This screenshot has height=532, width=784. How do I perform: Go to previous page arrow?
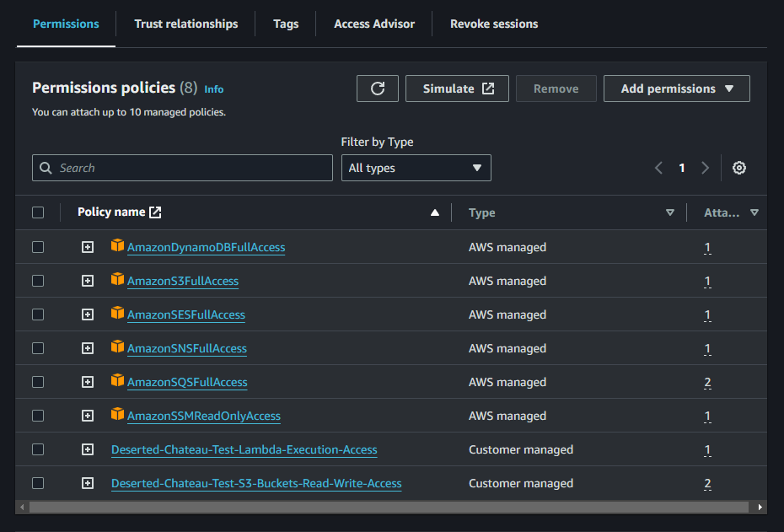point(659,168)
